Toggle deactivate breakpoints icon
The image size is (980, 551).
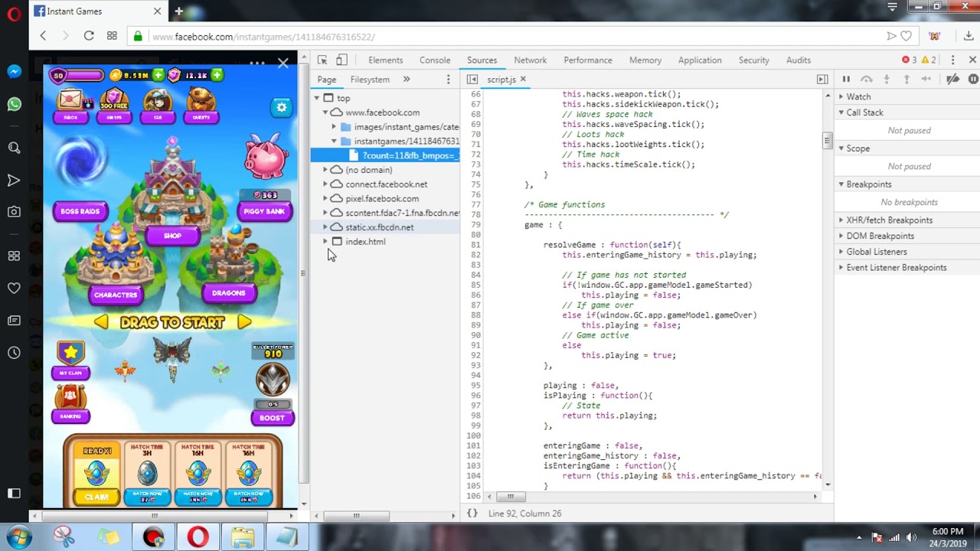pyautogui.click(x=952, y=79)
